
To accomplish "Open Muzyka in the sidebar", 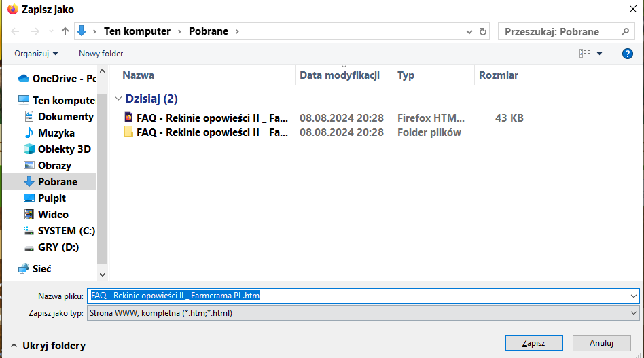I will click(x=50, y=133).
